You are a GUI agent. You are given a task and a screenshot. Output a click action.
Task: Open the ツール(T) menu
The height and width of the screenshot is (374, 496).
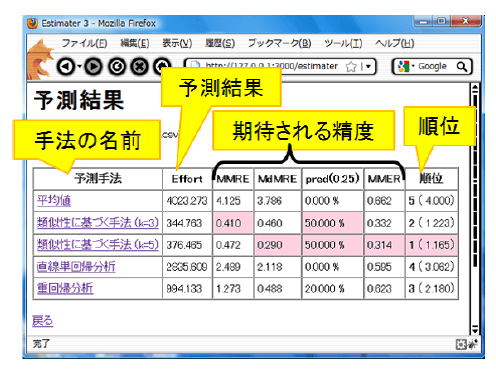(343, 43)
